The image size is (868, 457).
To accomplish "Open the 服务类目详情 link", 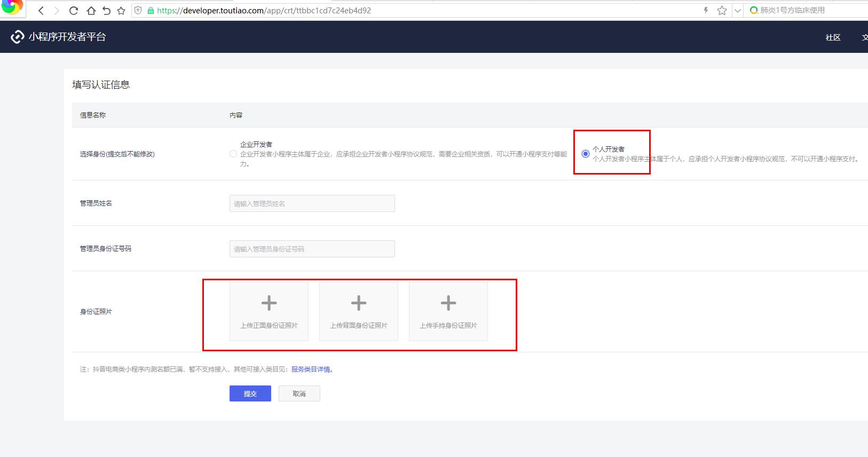I will [x=312, y=369].
